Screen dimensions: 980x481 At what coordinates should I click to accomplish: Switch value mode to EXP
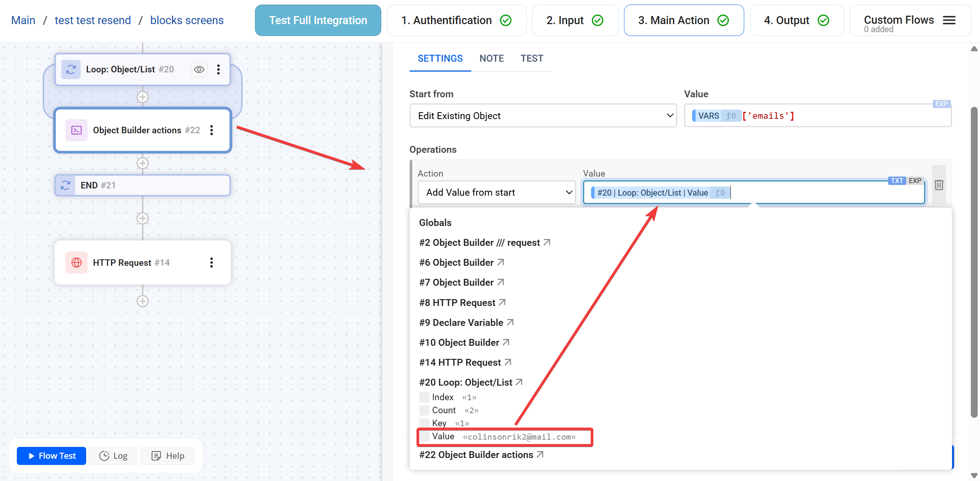point(915,181)
